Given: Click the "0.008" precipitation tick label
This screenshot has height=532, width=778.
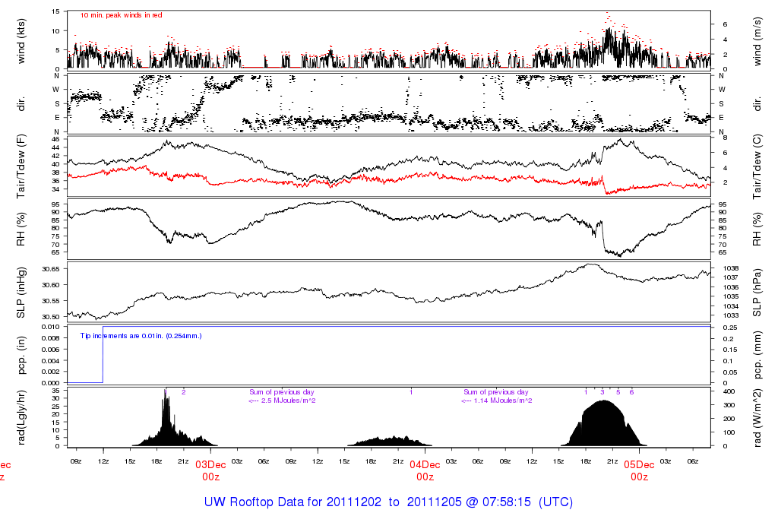Looking at the screenshot, I should click(51, 338).
